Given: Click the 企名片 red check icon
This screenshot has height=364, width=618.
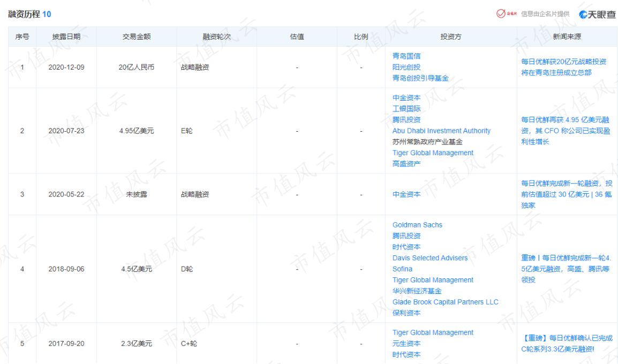Looking at the screenshot, I should 501,14.
